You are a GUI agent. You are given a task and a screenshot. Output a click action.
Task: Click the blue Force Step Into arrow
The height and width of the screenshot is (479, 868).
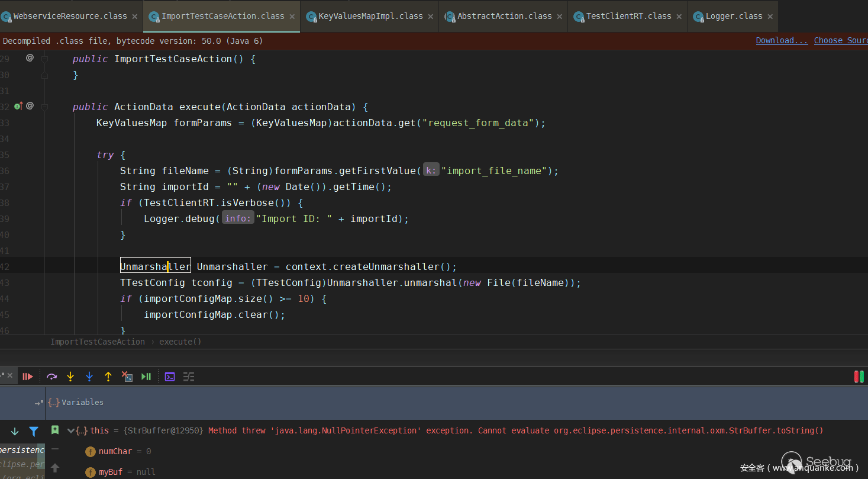pyautogui.click(x=89, y=377)
